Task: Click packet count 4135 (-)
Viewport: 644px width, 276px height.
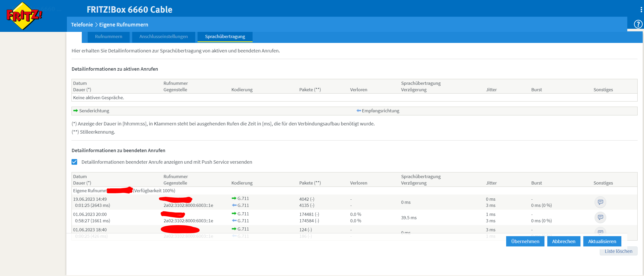Action: (307, 205)
